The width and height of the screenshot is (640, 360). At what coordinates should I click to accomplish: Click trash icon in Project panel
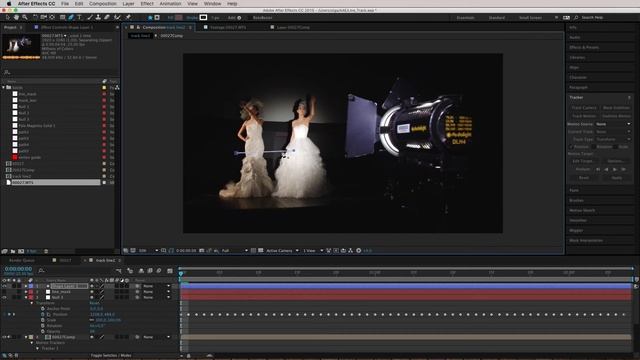pos(46,251)
